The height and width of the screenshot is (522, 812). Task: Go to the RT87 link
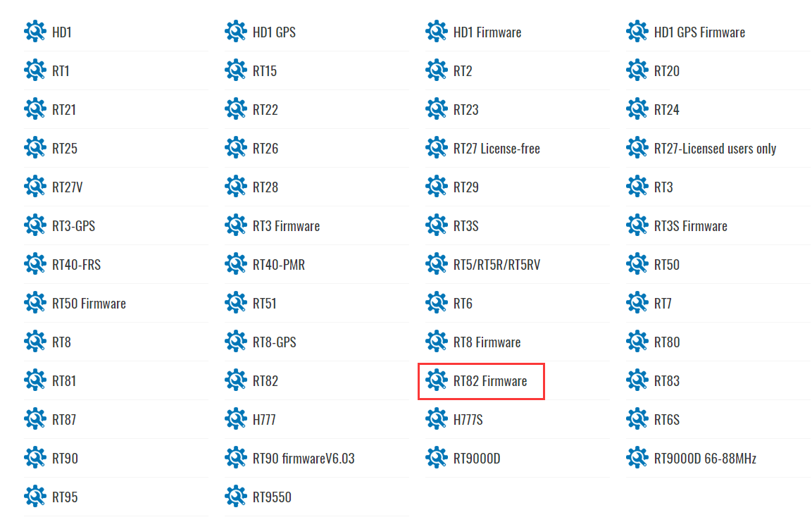(x=64, y=419)
